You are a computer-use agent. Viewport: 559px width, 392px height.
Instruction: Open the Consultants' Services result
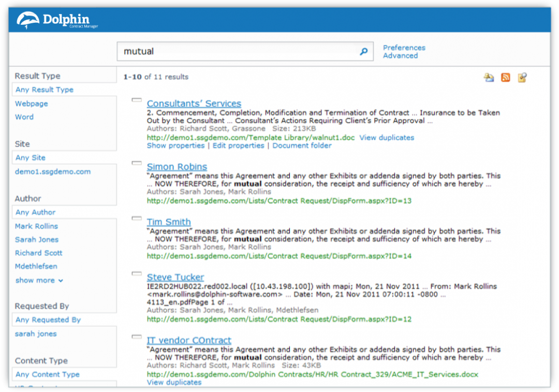194,103
